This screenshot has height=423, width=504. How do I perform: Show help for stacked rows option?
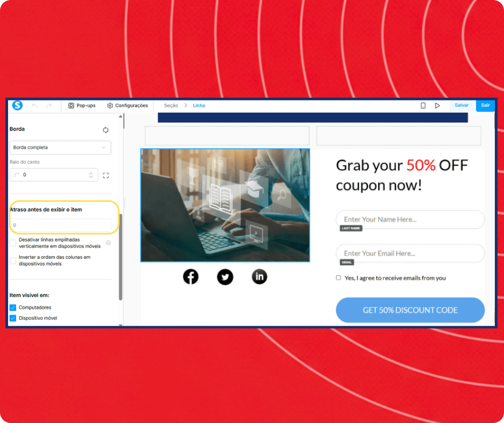[x=108, y=243]
